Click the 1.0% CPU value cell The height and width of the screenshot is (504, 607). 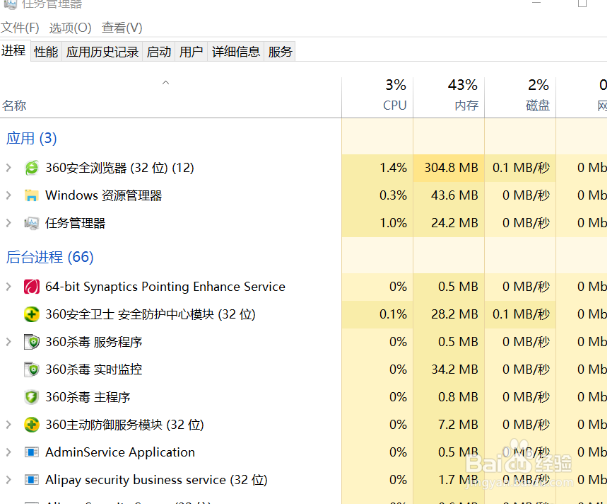click(x=377, y=223)
